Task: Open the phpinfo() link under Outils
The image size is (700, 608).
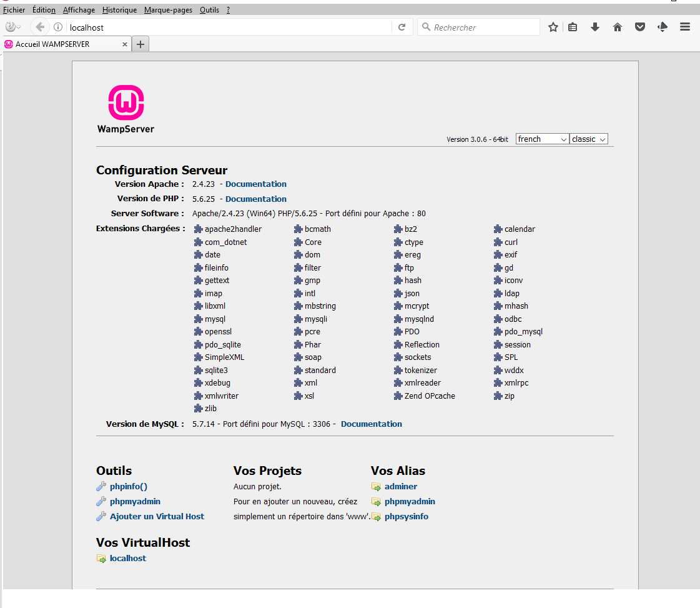Action: 128,486
